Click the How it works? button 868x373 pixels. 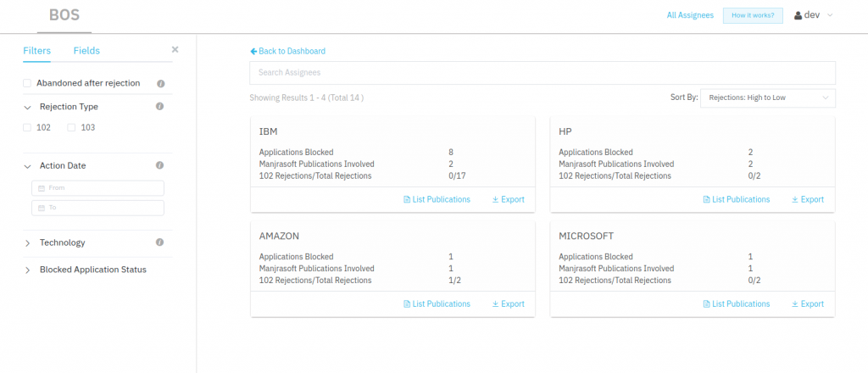(x=753, y=15)
